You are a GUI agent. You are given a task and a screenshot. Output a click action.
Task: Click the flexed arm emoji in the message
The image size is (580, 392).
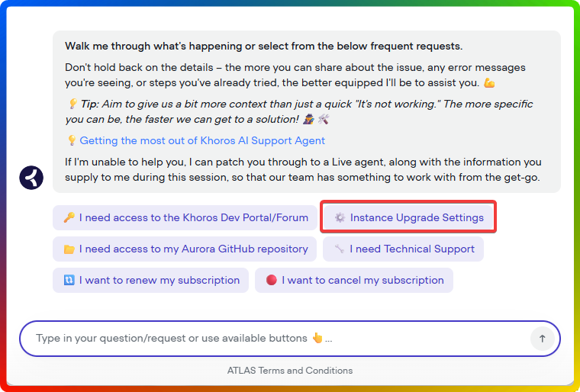(x=489, y=82)
